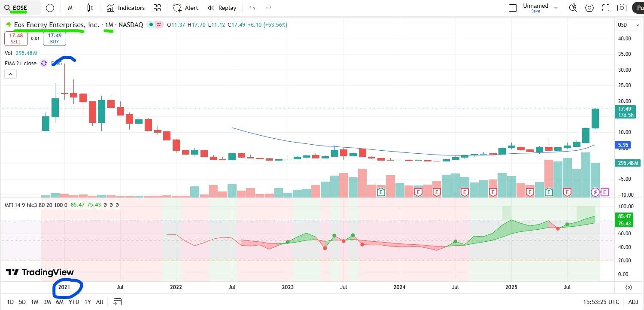Click the TradingView logo
Image resolution: width=644 pixels, height=310 pixels.
tap(40, 272)
